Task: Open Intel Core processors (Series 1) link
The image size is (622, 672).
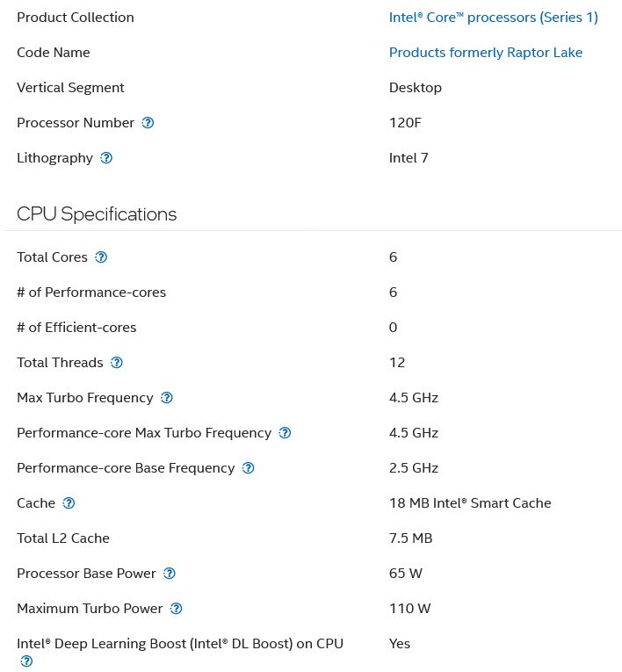Action: (493, 18)
